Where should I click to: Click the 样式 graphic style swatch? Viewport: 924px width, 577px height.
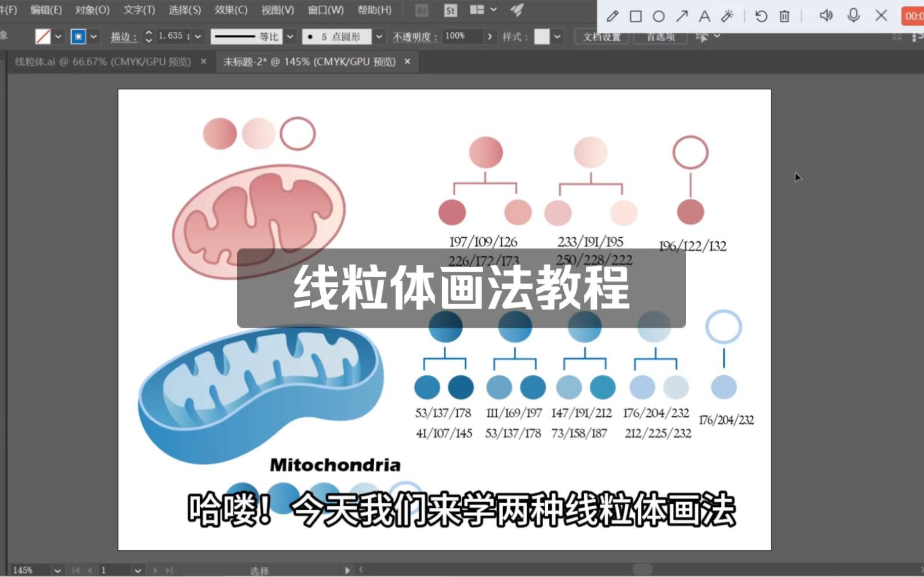click(x=542, y=37)
